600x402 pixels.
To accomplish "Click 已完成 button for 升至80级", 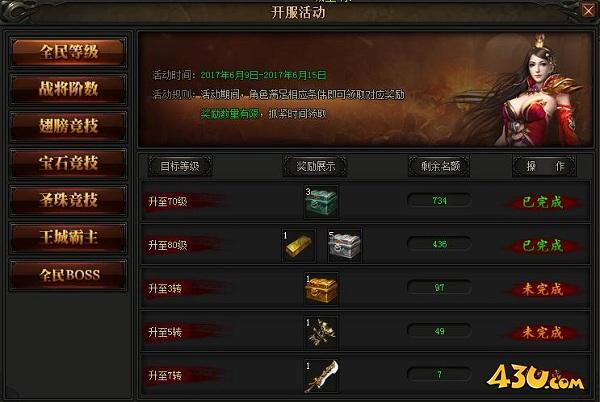I will coord(543,246).
